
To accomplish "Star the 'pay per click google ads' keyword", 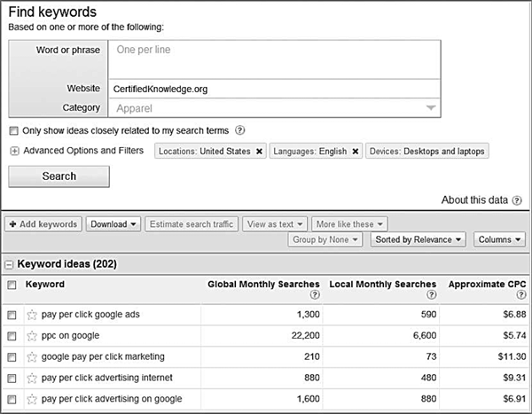I will (x=32, y=315).
